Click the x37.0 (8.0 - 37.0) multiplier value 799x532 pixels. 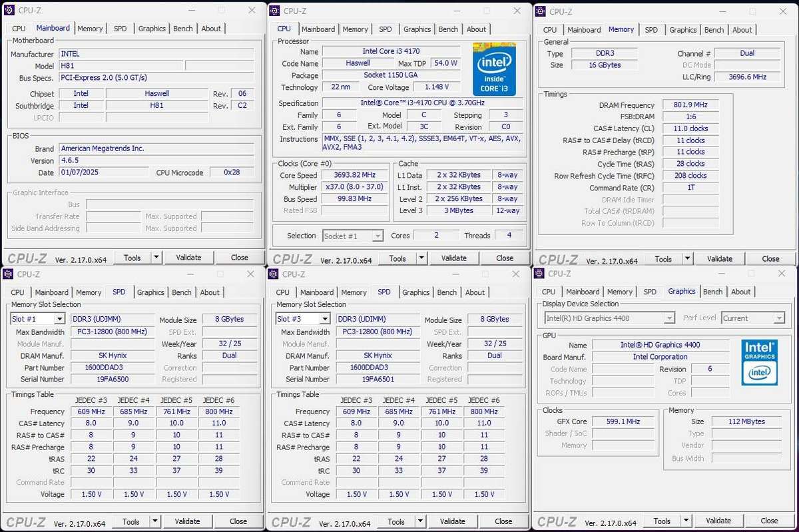tap(354, 187)
